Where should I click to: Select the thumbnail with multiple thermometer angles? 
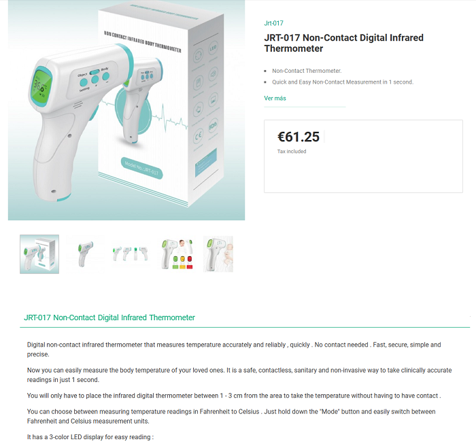click(131, 254)
